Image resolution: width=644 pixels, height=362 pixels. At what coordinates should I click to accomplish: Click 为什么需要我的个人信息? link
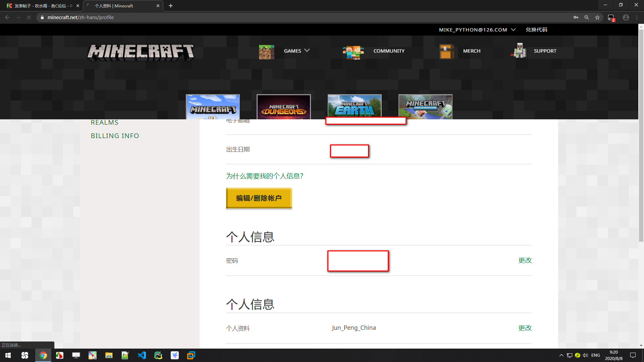pyautogui.click(x=265, y=176)
